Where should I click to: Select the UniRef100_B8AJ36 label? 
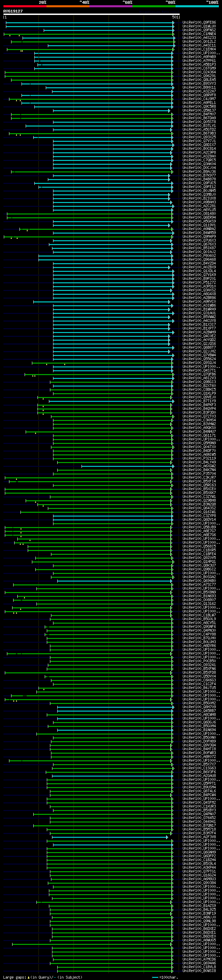pyautogui.click(x=199, y=172)
